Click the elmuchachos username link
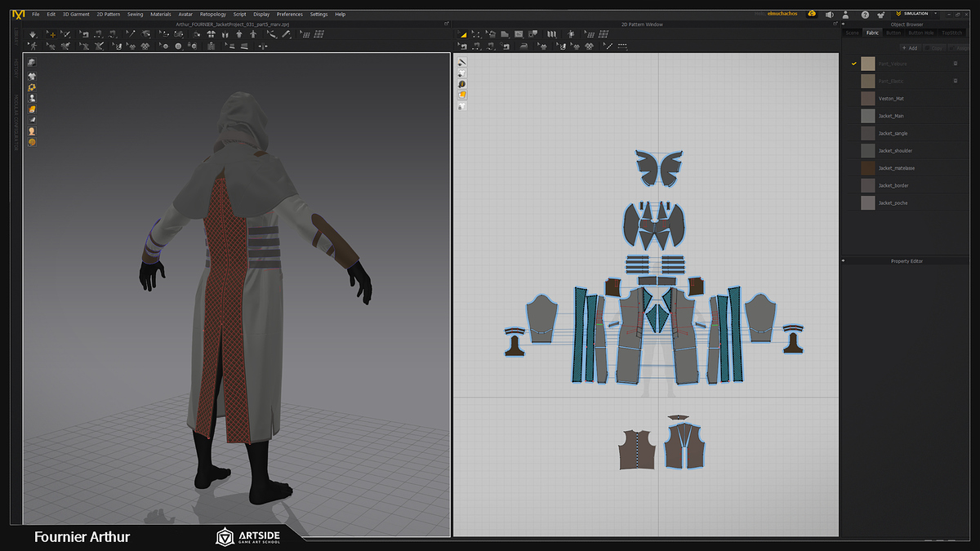 782,14
